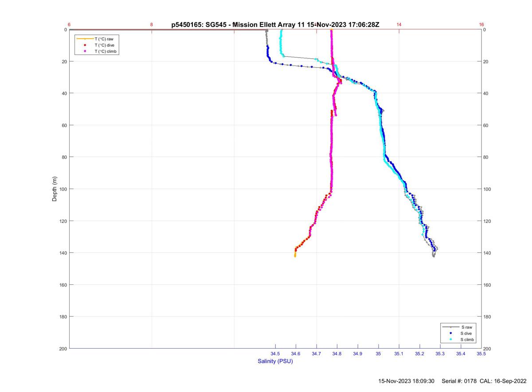Click the magenta T climb legend dot
532x392 pixels.
pos(85,51)
